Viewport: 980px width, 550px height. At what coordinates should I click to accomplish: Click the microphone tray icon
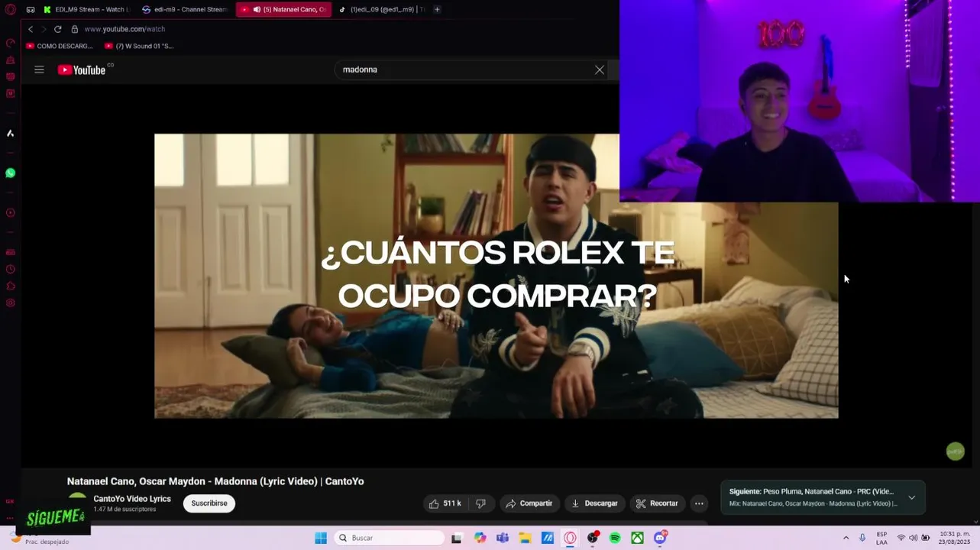[862, 538]
